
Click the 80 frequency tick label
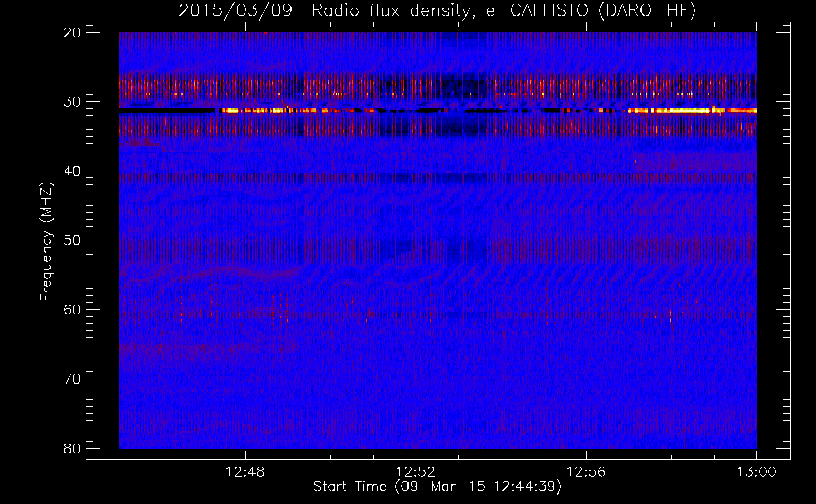(x=72, y=448)
